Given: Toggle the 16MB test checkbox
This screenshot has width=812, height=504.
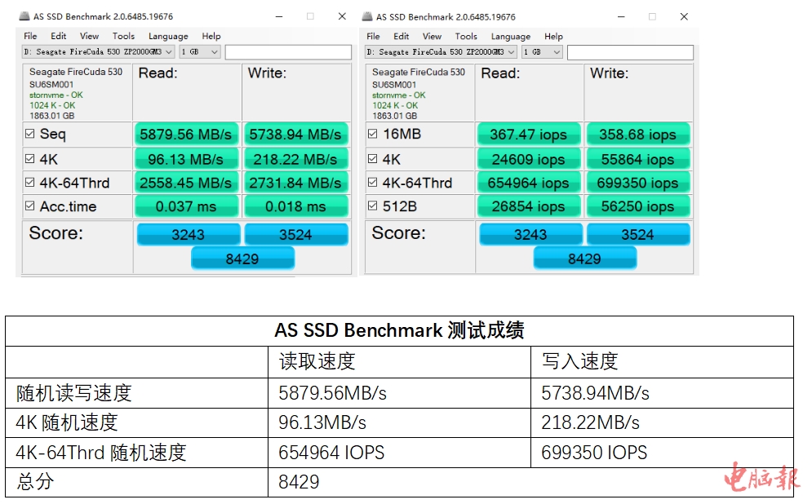Looking at the screenshot, I should 373,135.
